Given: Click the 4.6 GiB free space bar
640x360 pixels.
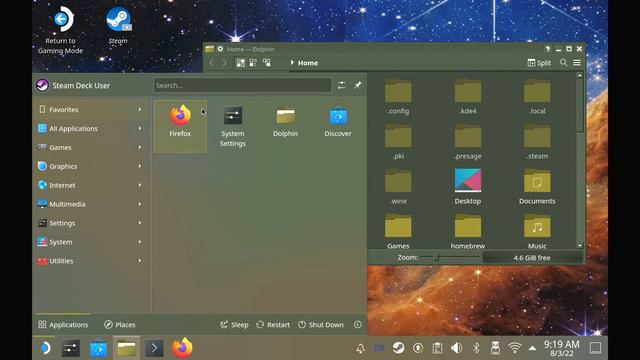Looking at the screenshot, I should pyautogui.click(x=532, y=258).
